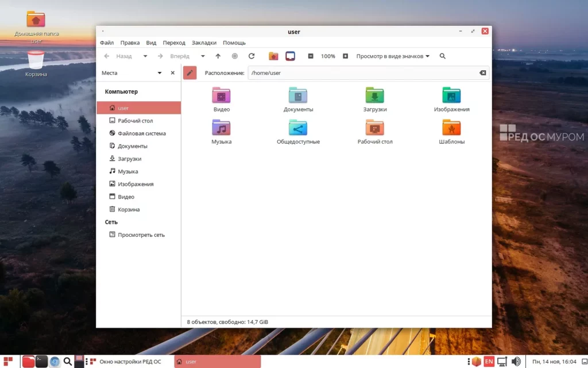
Task: Zoom in with the plus button
Action: point(345,56)
